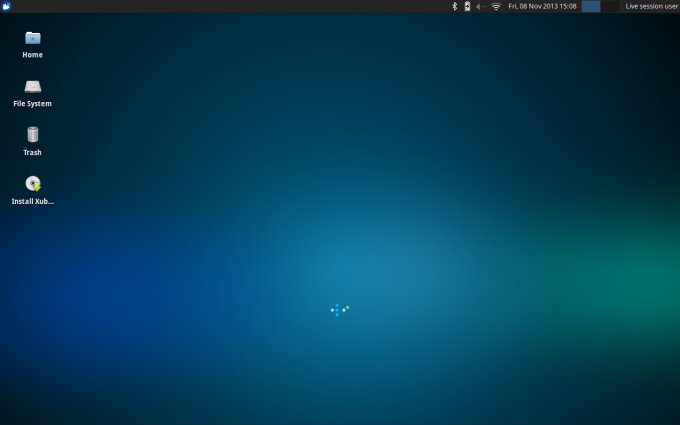The width and height of the screenshot is (680, 425).
Task: Open the Trash desktop icon
Action: (x=33, y=134)
